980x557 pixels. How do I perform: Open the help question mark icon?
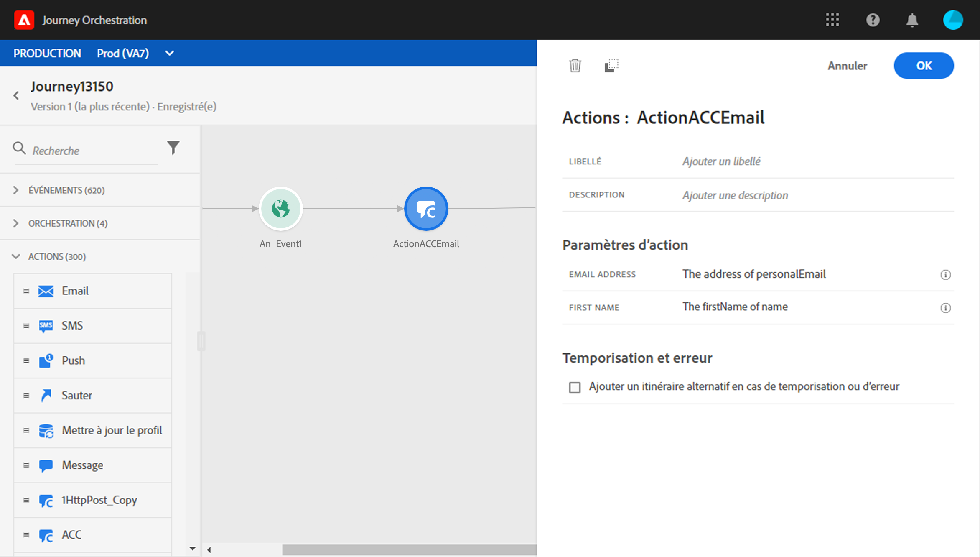click(x=873, y=20)
